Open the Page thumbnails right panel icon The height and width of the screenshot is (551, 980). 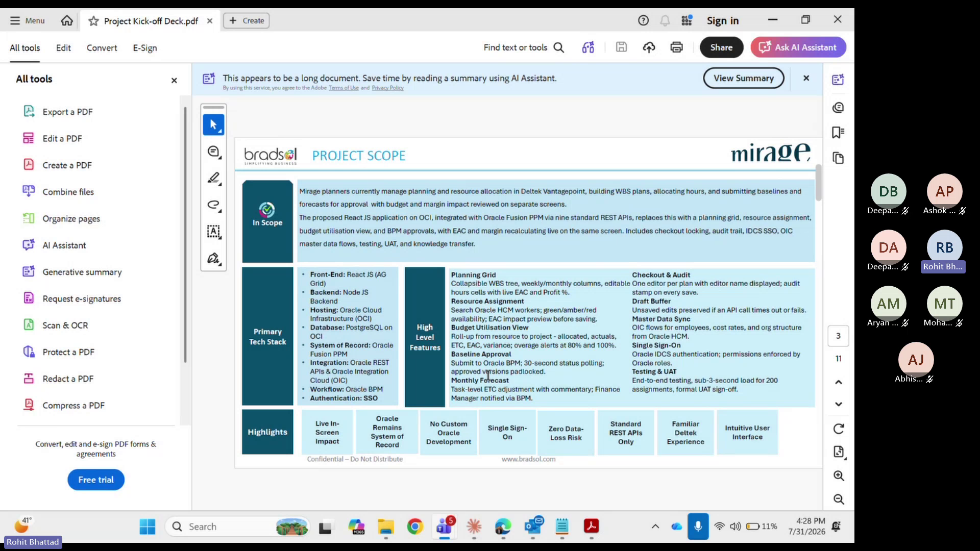point(838,158)
